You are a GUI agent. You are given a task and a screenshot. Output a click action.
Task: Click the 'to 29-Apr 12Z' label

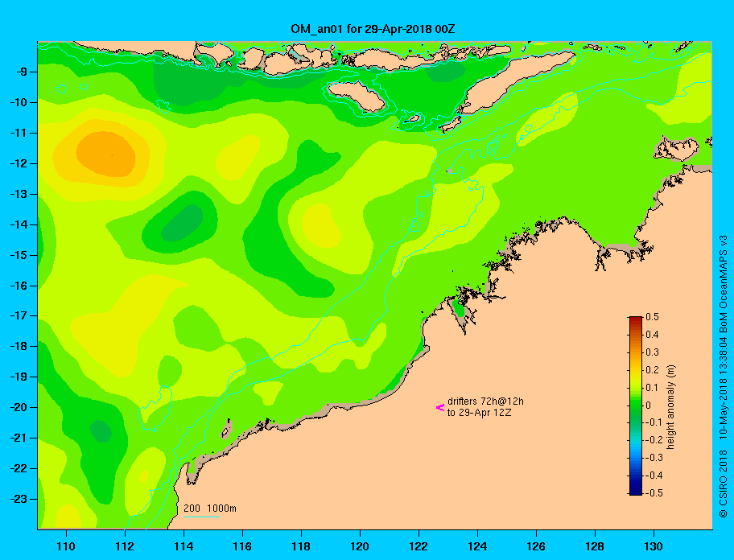(x=479, y=413)
